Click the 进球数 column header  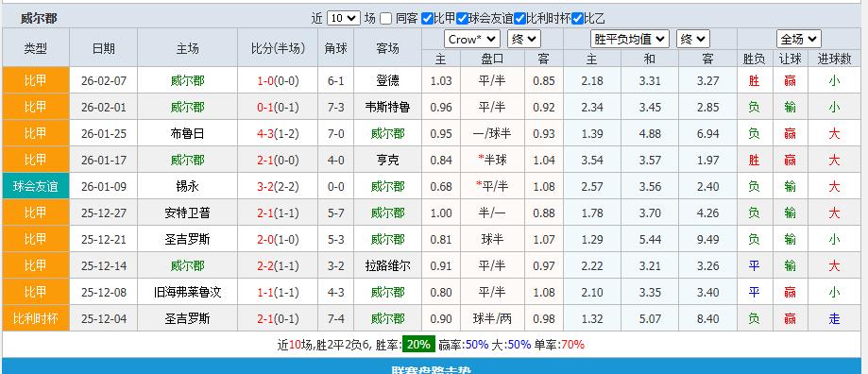tap(834, 59)
